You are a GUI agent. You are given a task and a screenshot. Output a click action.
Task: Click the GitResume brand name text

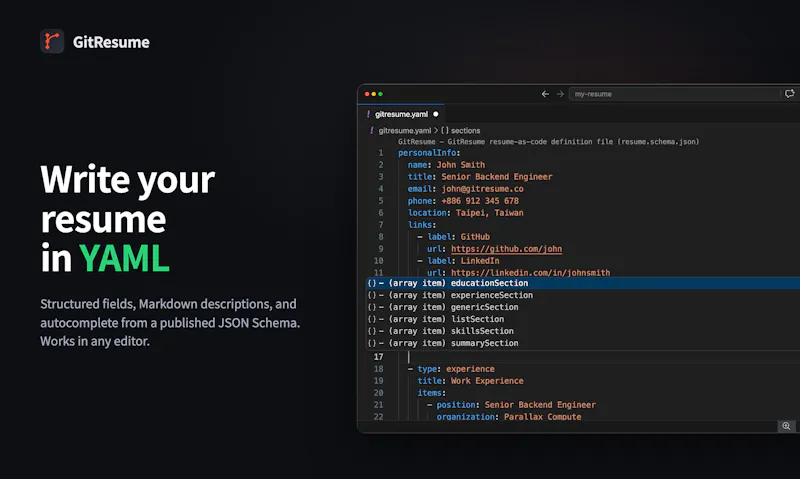click(111, 42)
